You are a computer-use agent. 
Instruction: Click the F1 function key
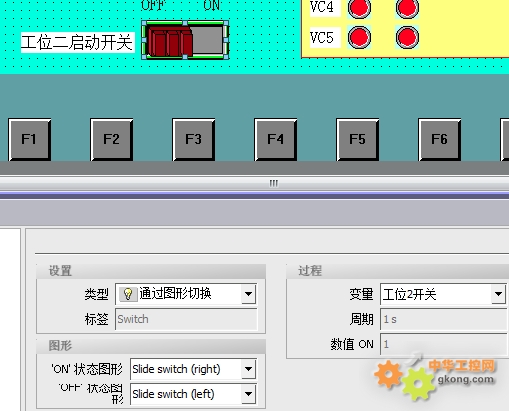tap(29, 139)
